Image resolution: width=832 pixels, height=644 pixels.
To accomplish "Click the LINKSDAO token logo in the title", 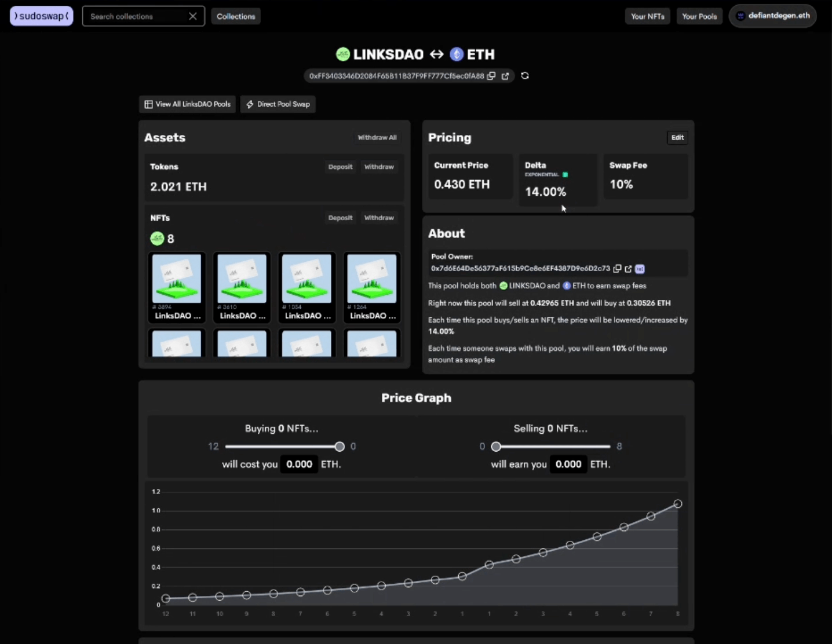I will (343, 54).
